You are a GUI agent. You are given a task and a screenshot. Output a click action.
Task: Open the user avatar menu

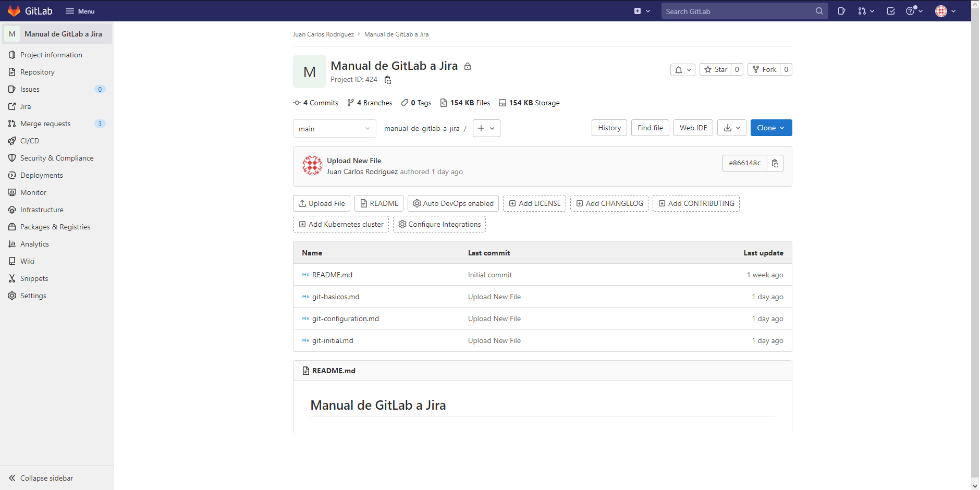click(945, 11)
